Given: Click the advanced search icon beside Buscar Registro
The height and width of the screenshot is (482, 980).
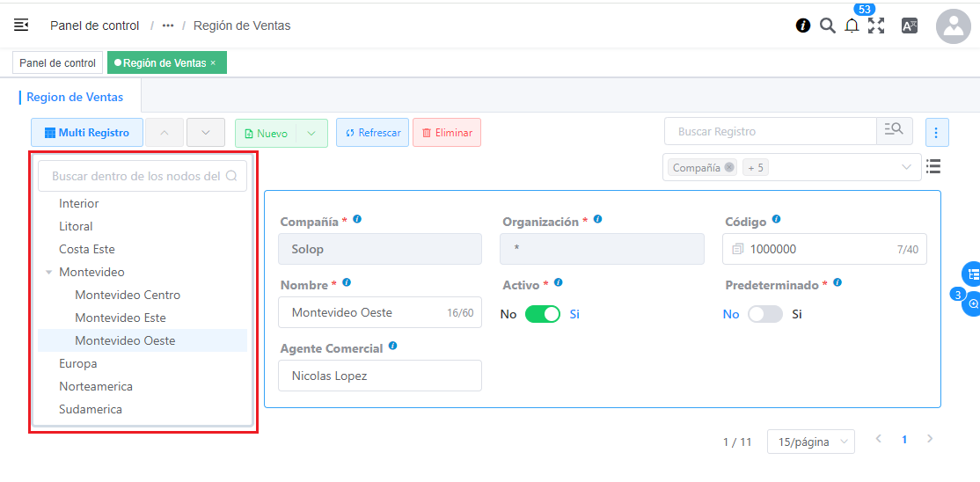Looking at the screenshot, I should (x=894, y=131).
